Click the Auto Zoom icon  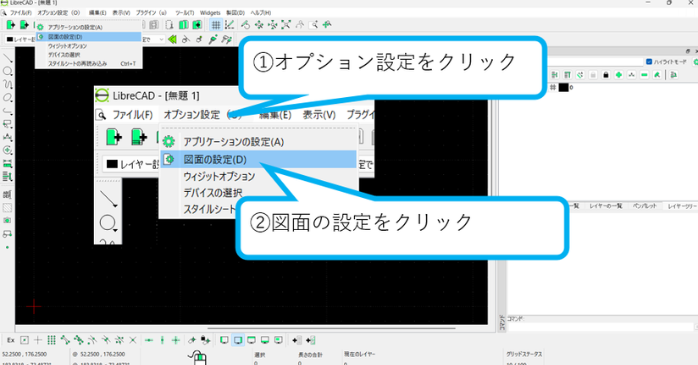click(286, 25)
